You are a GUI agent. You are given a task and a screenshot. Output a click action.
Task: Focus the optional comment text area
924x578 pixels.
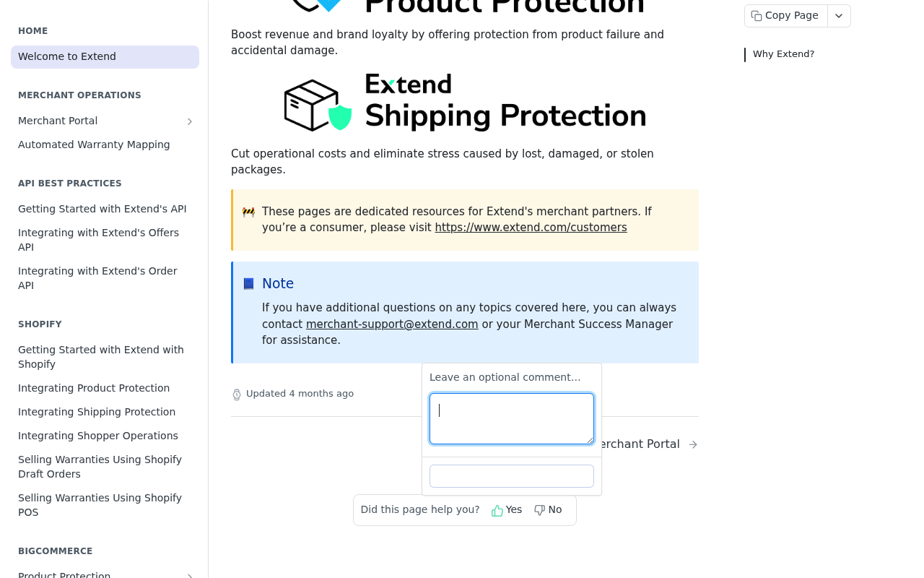pos(512,418)
